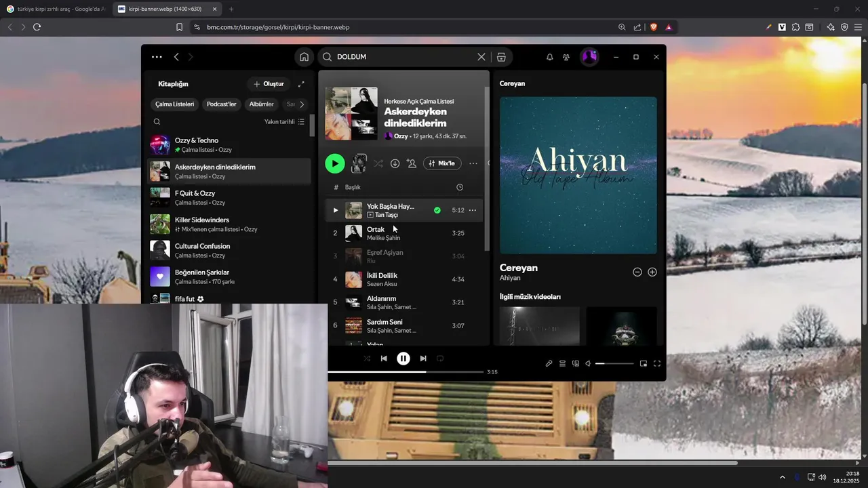Screen dimensions: 868x488
Task: Switch Spotify player to full screen
Action: (x=657, y=364)
